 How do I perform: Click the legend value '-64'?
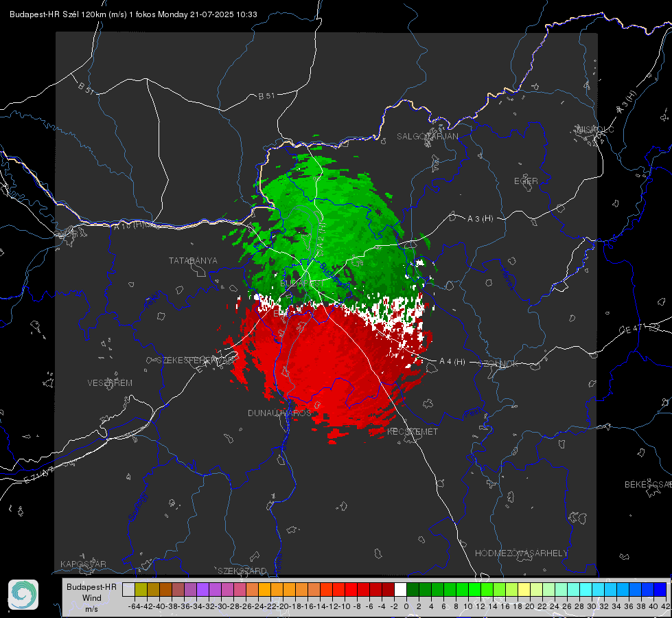134,606
